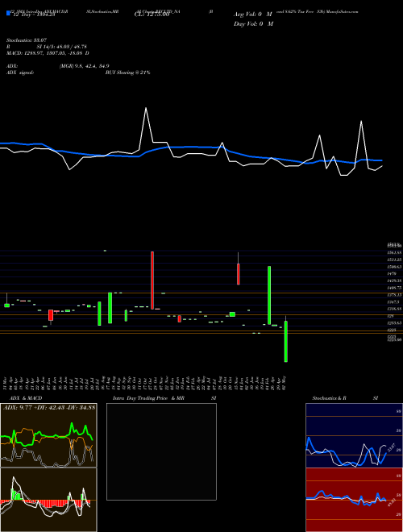Image resolution: width=403 pixels, height=532 pixels.
Task: Select the 'CL: 1275.00' closing price value
Action: click(x=154, y=15)
